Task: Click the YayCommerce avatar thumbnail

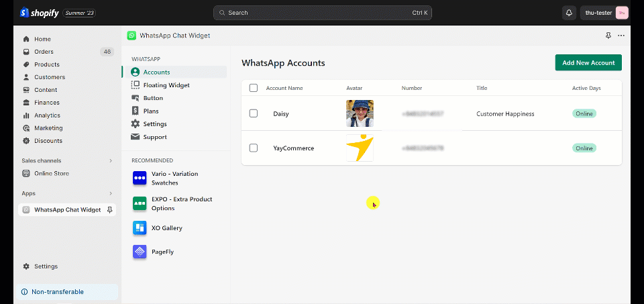Action: pos(360,148)
